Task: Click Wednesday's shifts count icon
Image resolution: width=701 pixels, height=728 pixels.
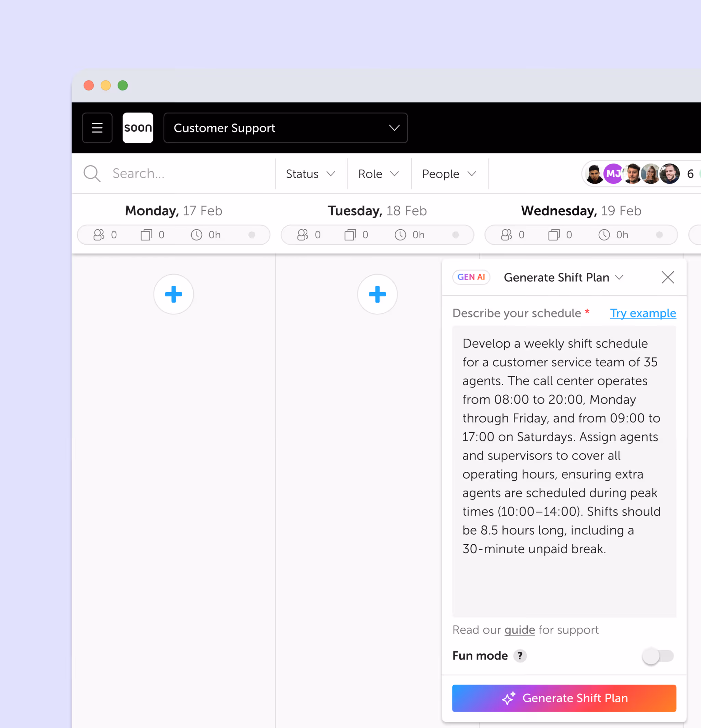Action: point(554,235)
